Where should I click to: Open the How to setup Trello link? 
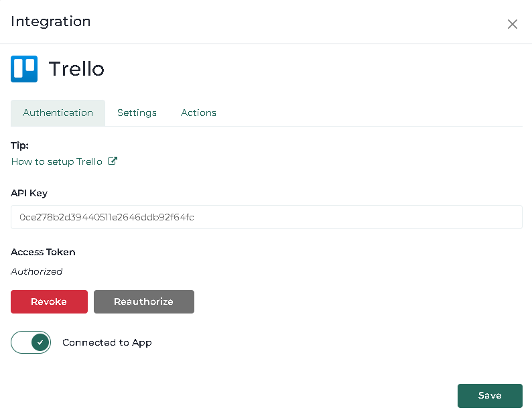point(57,161)
